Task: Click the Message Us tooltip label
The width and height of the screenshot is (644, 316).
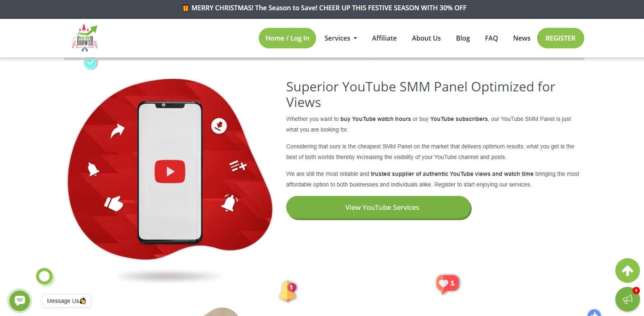Action: click(66, 301)
